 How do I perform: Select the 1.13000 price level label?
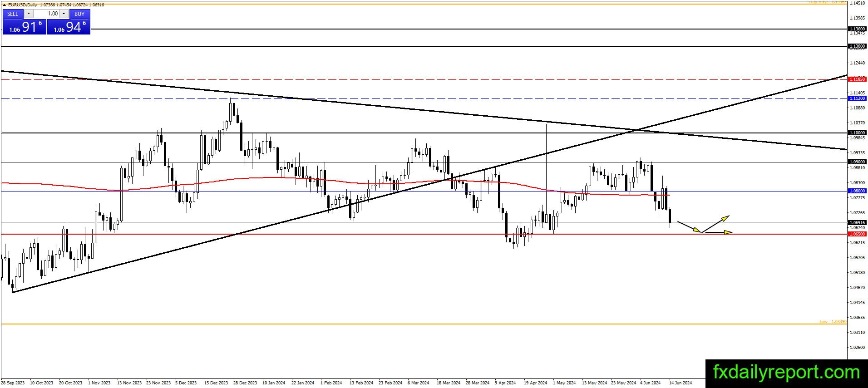857,46
